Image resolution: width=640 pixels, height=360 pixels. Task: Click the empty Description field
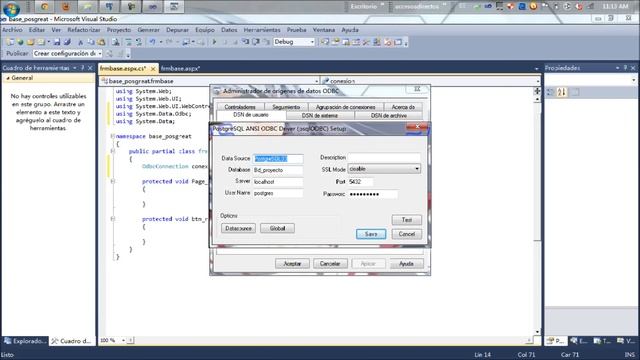[x=384, y=158]
